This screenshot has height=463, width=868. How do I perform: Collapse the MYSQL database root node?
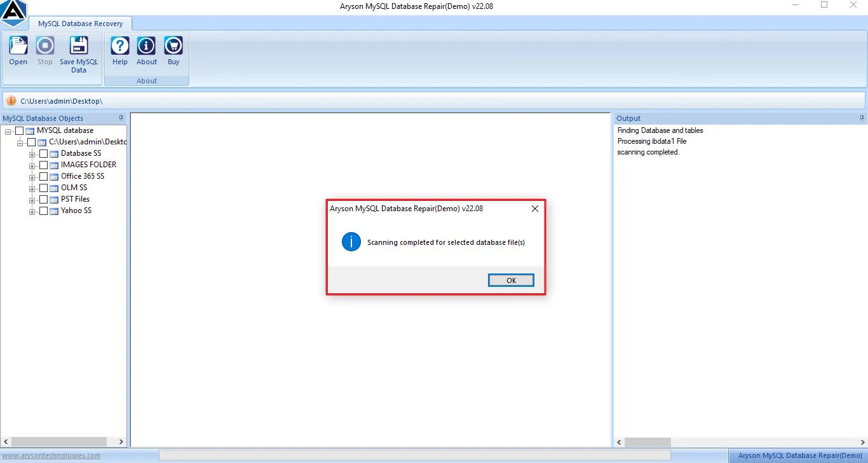pyautogui.click(x=8, y=131)
